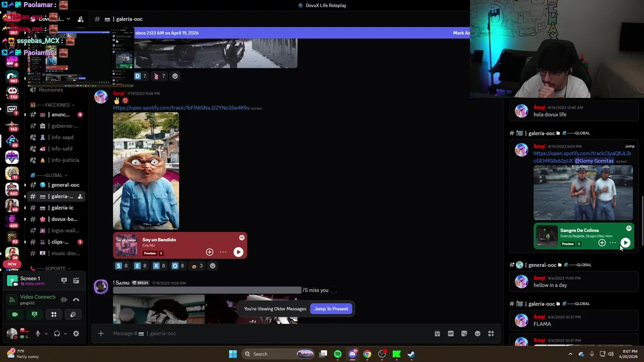
Task: Open logos-wall... channel
Action: 56,230
